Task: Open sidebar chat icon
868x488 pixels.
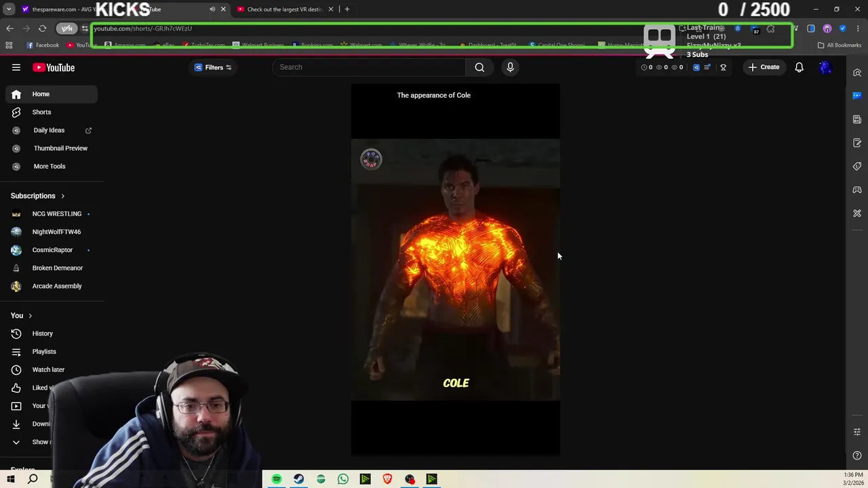Action: [x=857, y=96]
